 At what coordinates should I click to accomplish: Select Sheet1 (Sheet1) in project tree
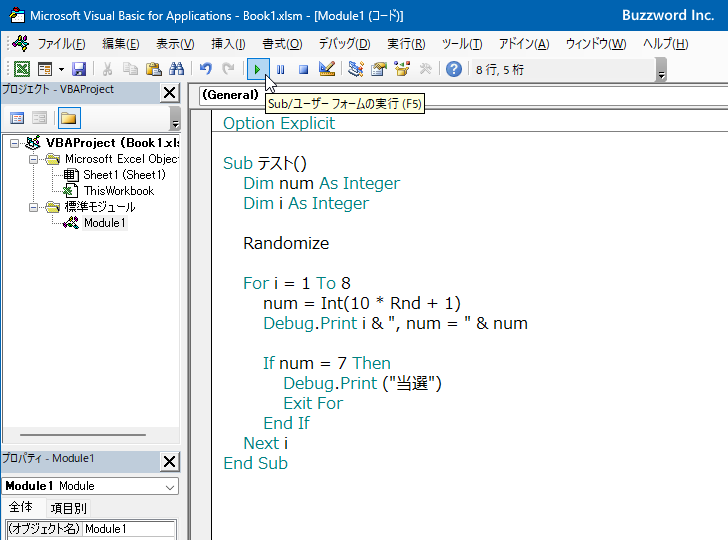(x=124, y=175)
